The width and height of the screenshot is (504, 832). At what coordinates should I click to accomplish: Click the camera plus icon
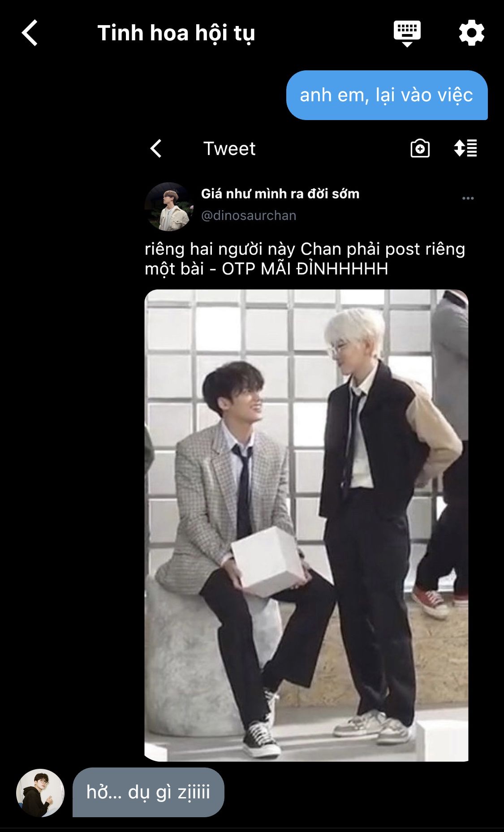point(420,148)
